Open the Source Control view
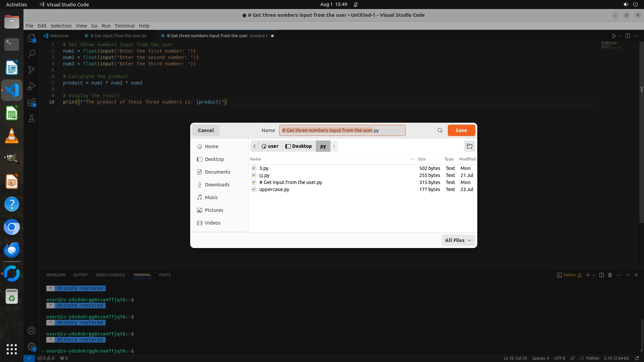The width and height of the screenshot is (644, 362). [32, 70]
